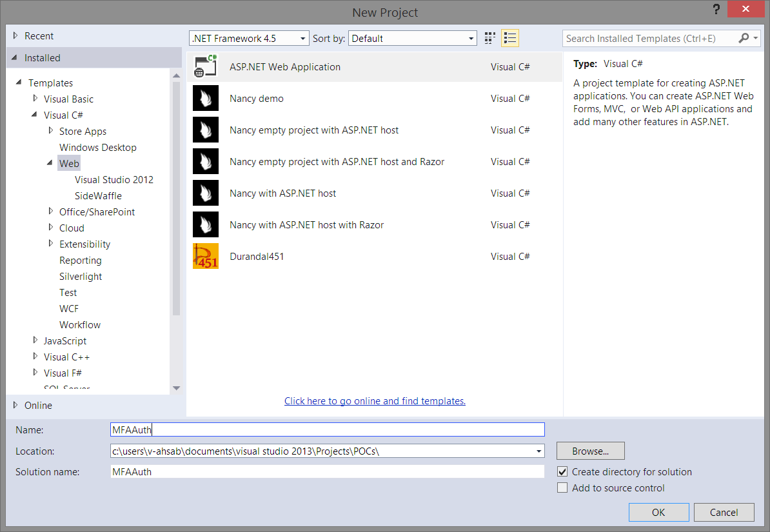Screen dimensions: 770x532
Task: Click the icon for Nancy with ASP.NET host
Action: 205,193
